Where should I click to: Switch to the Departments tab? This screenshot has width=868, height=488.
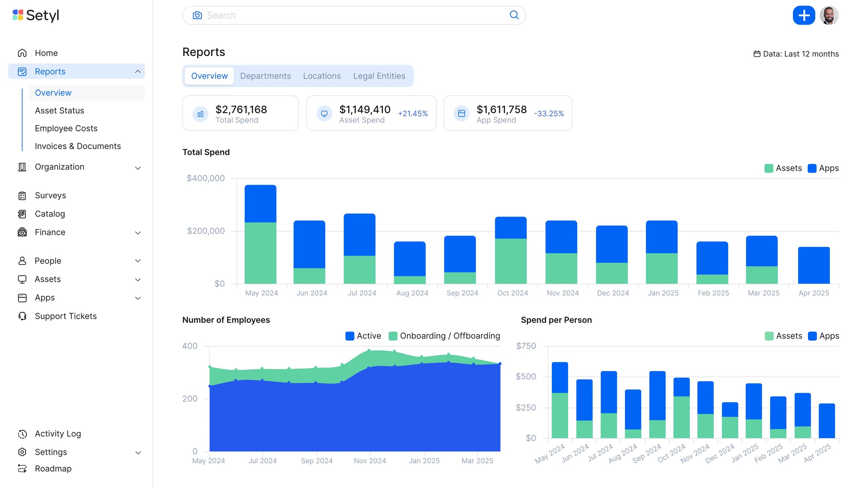(x=265, y=76)
